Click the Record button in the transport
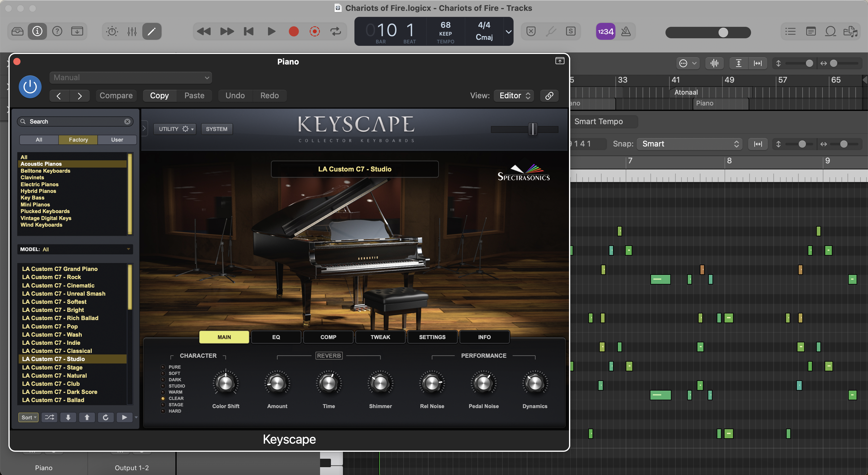Screen dimensions: 868x475 [x=294, y=31]
